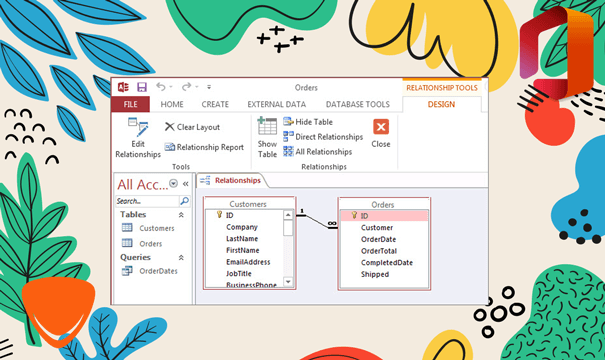Collapse the navigation pane with double chevron
This screenshot has height=360, width=605.
pos(186,184)
